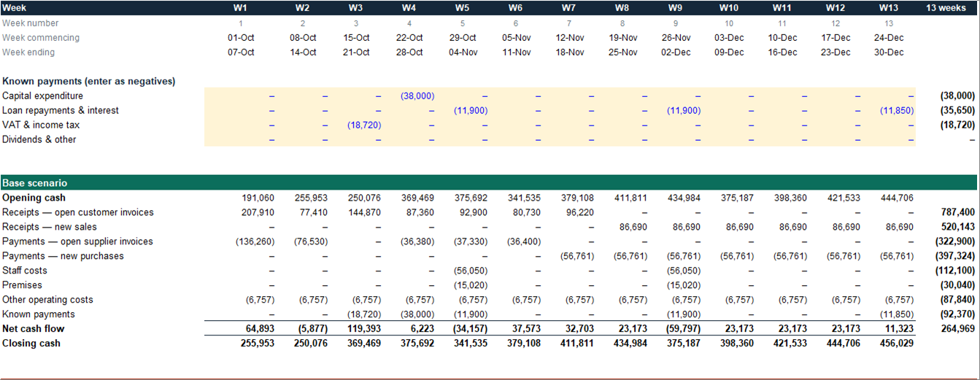The width and height of the screenshot is (980, 380).
Task: Click the week commencing date 29-Oct
Action: point(463,37)
